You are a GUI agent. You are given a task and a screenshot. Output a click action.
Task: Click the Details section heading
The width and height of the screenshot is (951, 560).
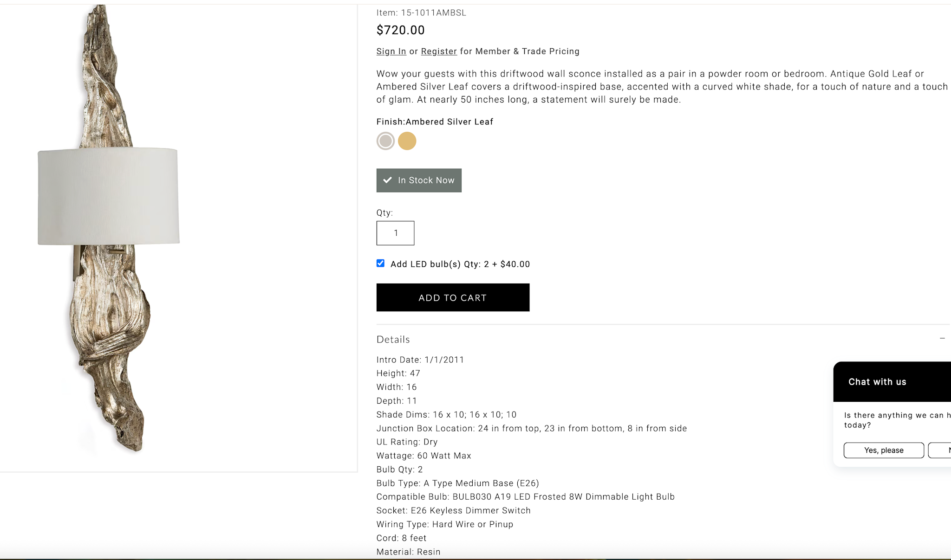393,340
